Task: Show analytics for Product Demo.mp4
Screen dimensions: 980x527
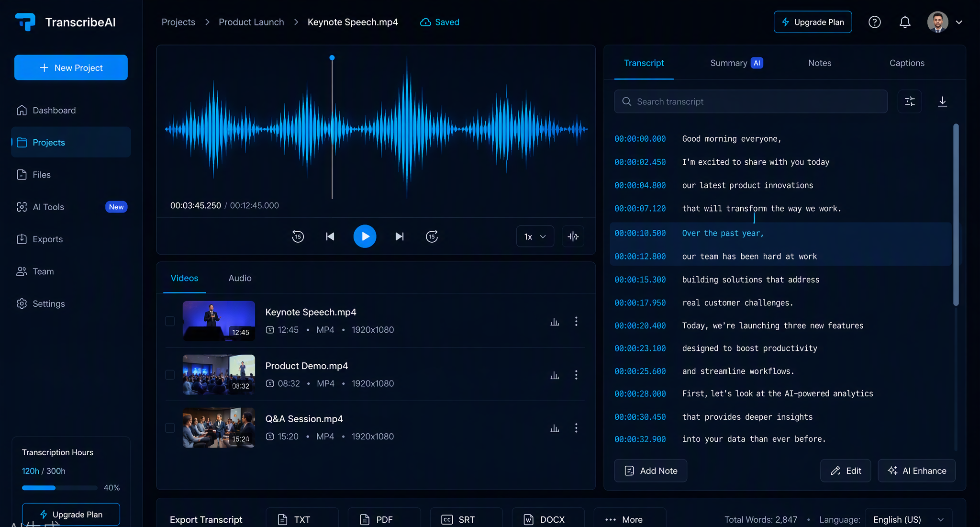Action: [555, 375]
